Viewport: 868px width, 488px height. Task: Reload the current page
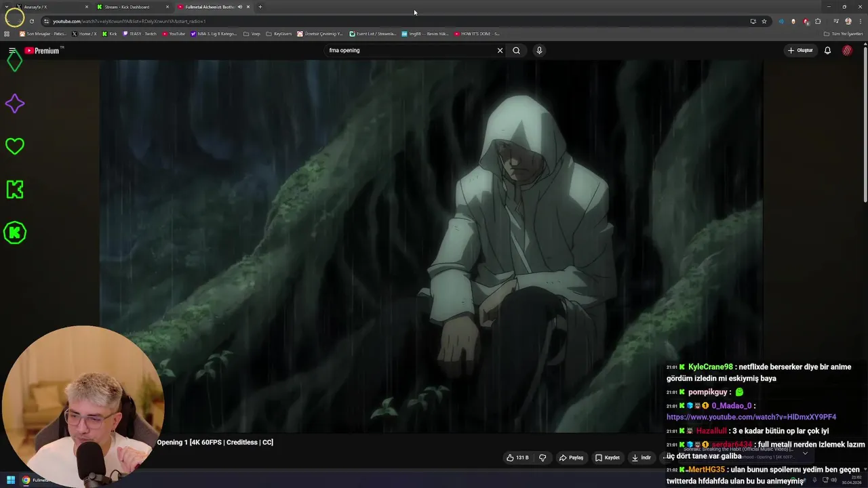(x=31, y=21)
